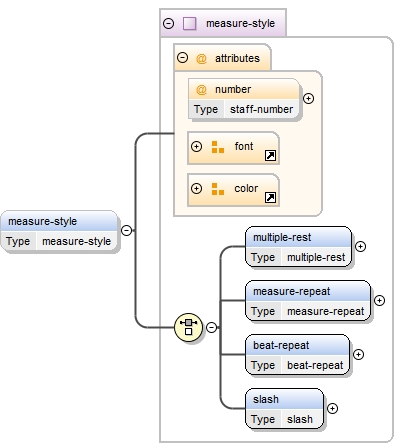Screen dimensions: 395x444
Task: Select the beat-repeat element box
Action: coord(298,355)
